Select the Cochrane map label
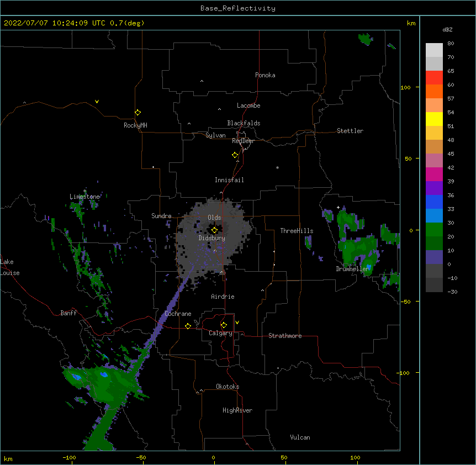 178,314
